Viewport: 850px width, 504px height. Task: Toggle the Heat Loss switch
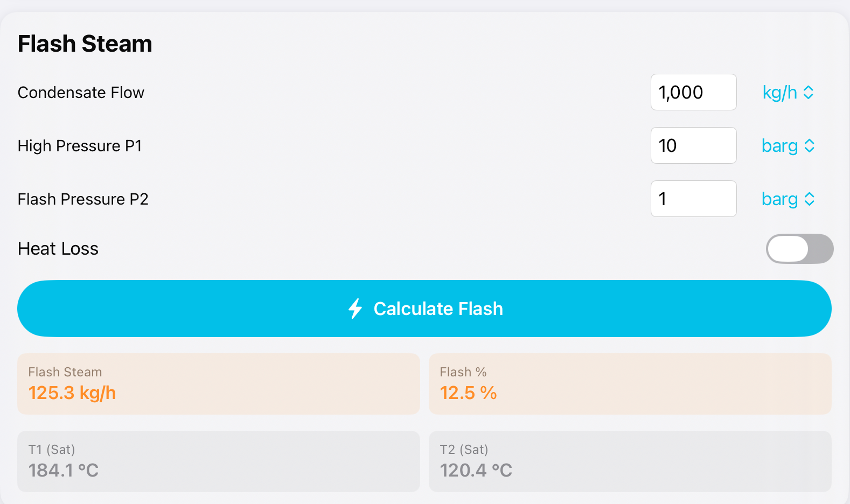(799, 249)
